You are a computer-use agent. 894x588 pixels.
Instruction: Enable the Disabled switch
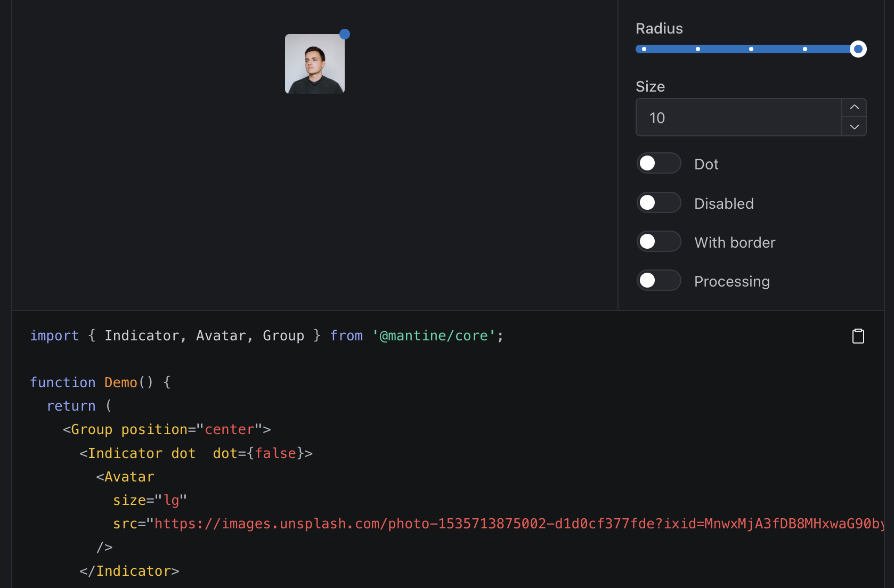click(659, 202)
